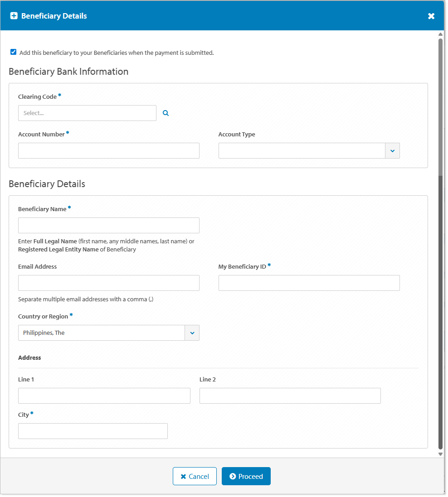Open the Account Type dropdown
The height and width of the screenshot is (497, 448).
coord(392,151)
